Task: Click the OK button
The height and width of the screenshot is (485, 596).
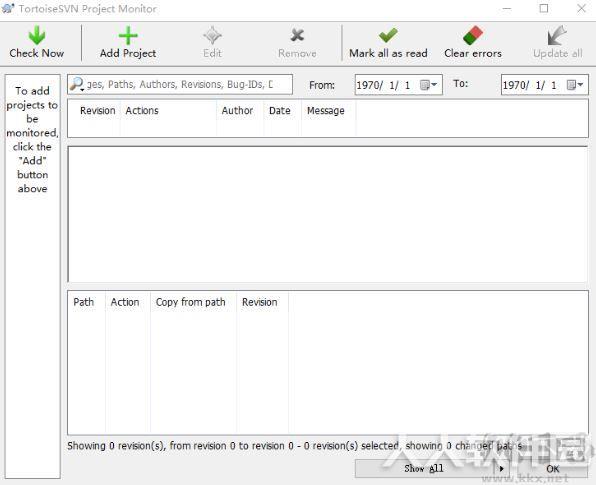Action: (x=552, y=469)
